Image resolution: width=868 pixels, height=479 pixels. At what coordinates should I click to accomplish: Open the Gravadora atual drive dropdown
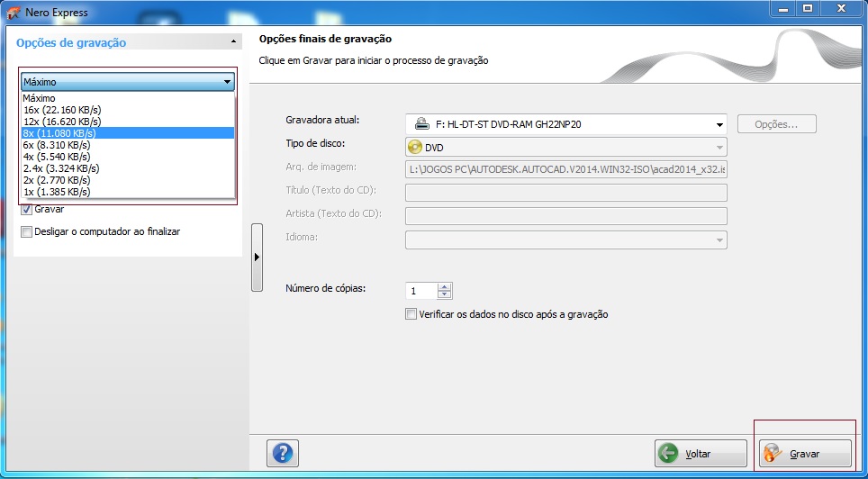point(565,124)
